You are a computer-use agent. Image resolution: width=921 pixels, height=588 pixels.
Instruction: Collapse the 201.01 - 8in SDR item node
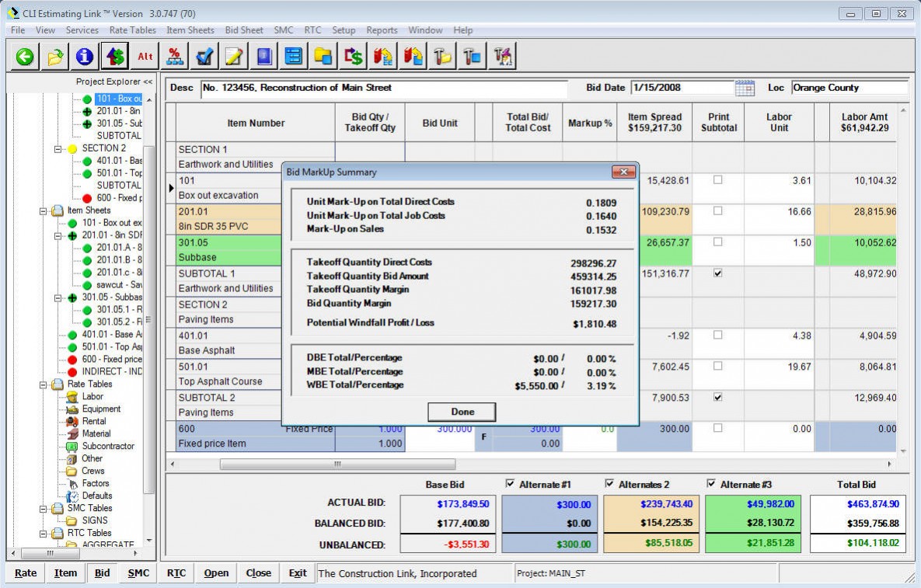pos(58,236)
